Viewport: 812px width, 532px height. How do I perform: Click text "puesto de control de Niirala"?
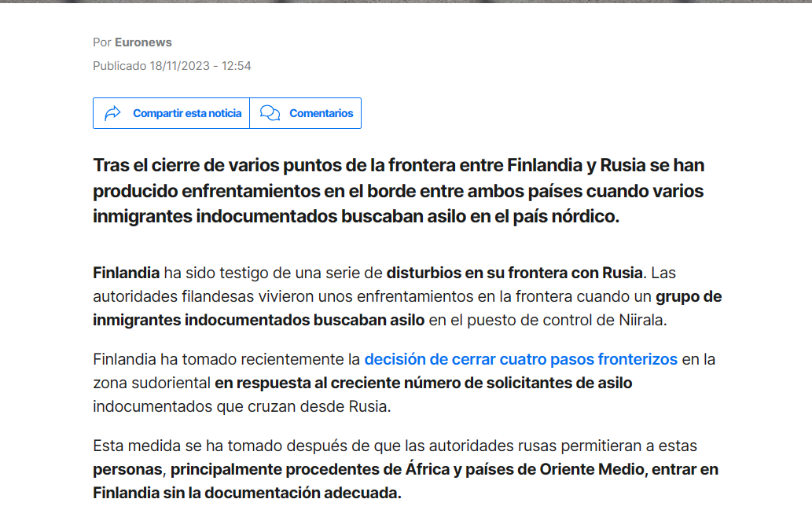click(x=565, y=320)
